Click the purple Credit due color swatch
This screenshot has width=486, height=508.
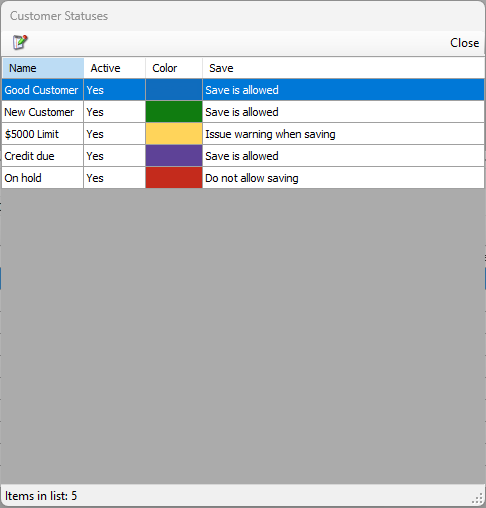tap(174, 156)
